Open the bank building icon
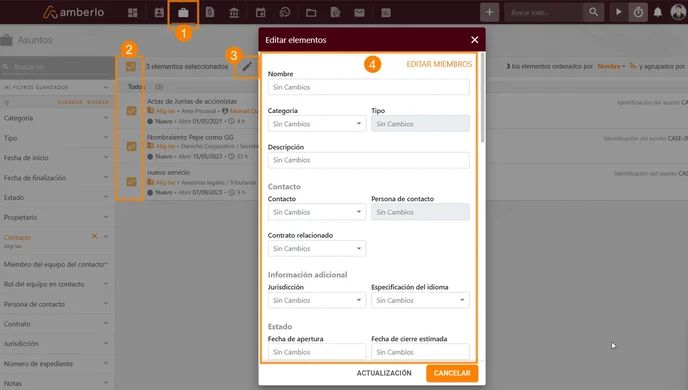 tap(234, 13)
